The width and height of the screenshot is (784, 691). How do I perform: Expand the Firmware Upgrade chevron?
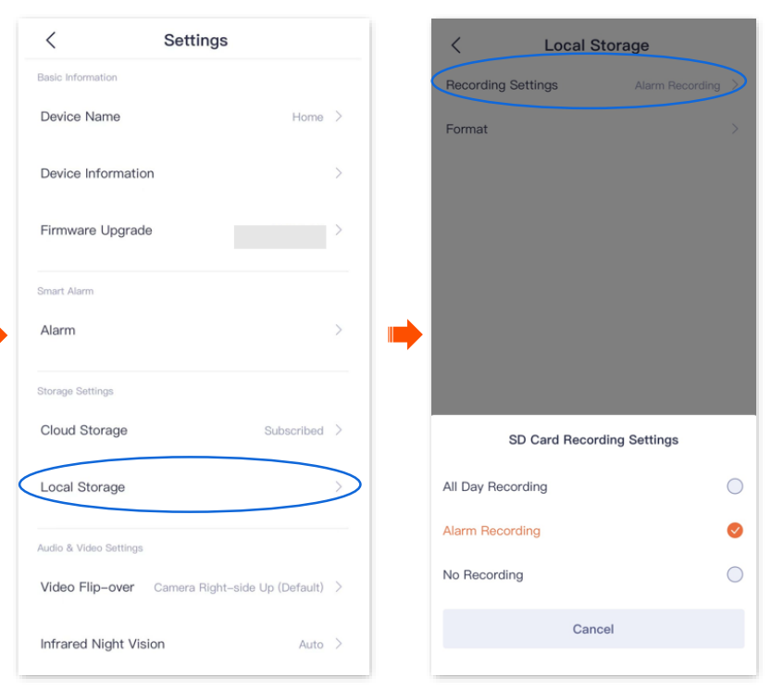point(339,231)
